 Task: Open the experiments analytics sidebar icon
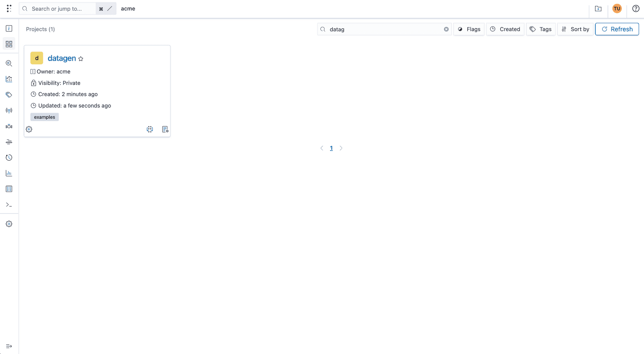pyautogui.click(x=9, y=79)
